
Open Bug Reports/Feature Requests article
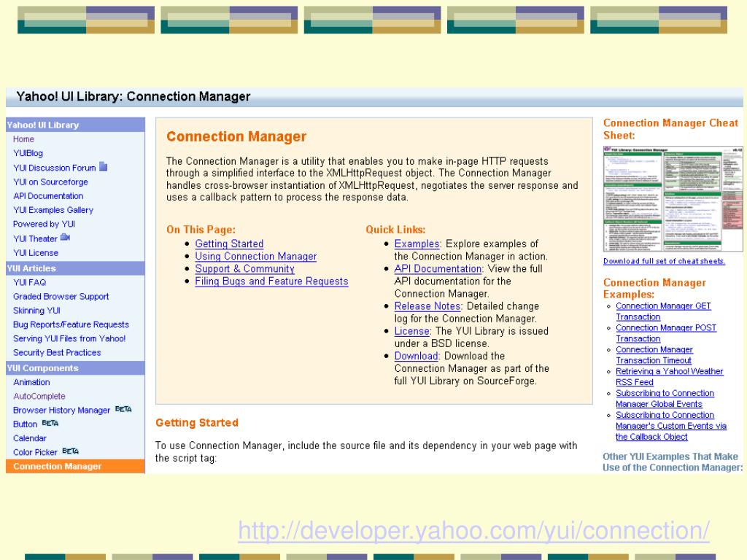[71, 324]
